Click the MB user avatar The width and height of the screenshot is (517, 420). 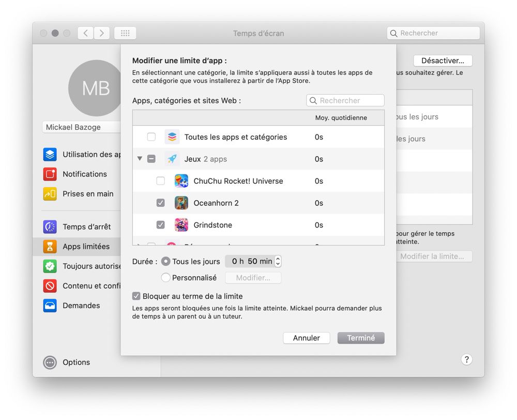point(96,88)
